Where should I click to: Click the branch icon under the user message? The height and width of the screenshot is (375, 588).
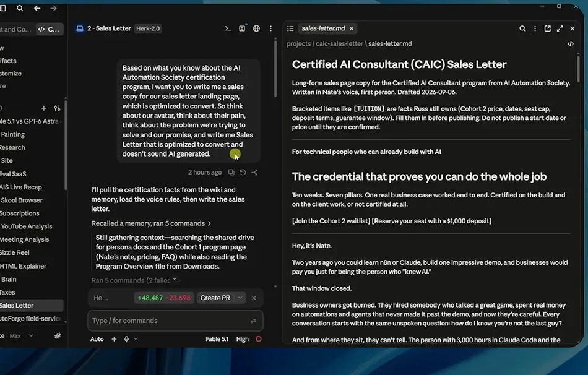coord(254,173)
